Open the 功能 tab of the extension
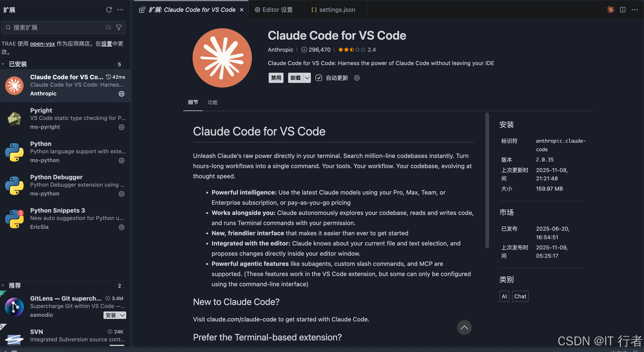 point(213,102)
